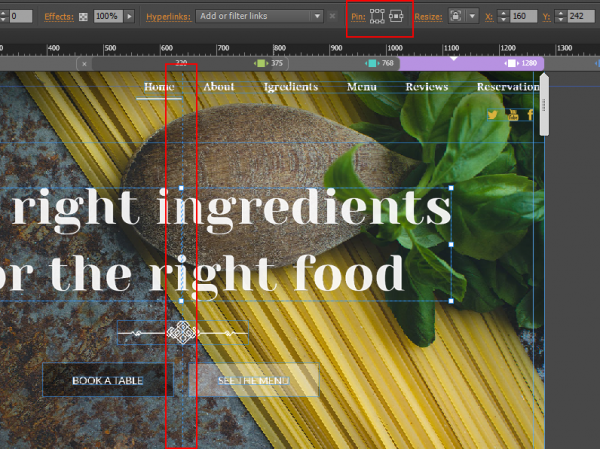This screenshot has height=449, width=600.
Task: Click the resize lock icon
Action: pyautogui.click(x=456, y=17)
